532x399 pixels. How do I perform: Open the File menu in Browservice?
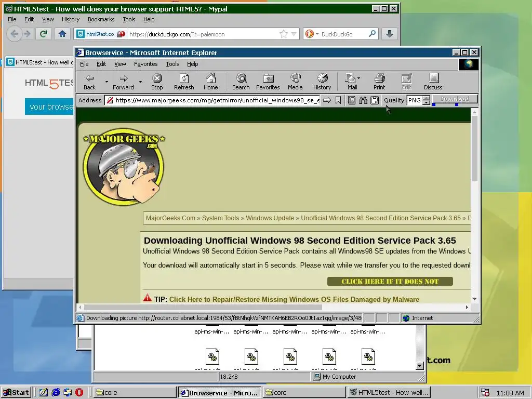click(84, 64)
